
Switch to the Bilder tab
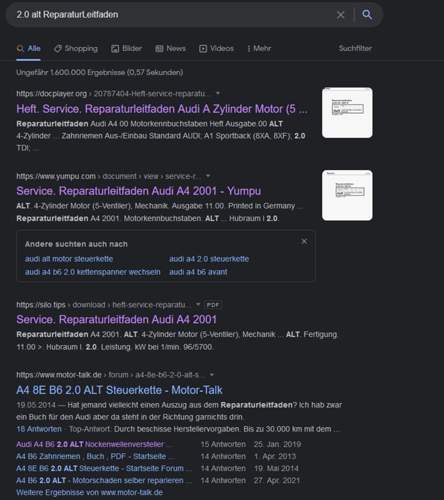click(126, 49)
